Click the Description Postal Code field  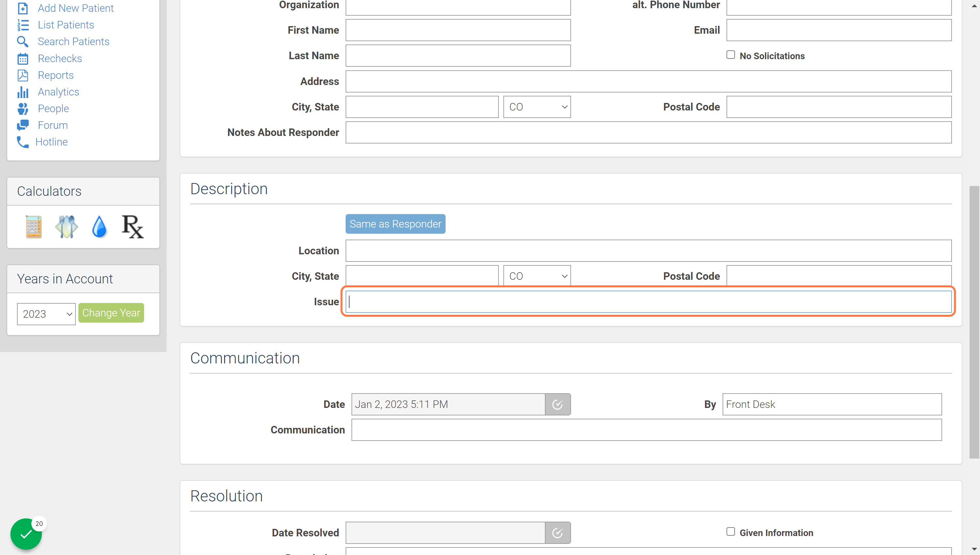[839, 275]
